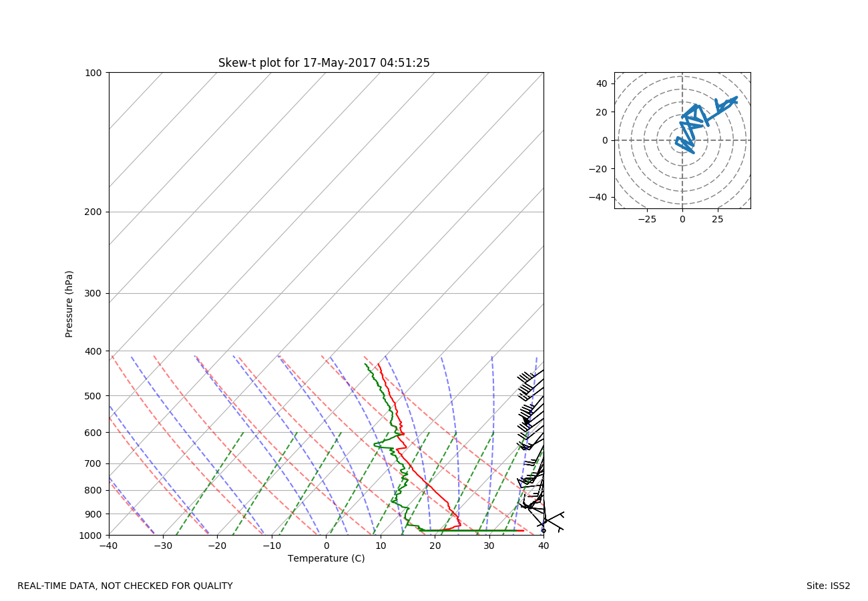Select the 300 pressure tick label
Image resolution: width=868 pixels, height=601 pixels.
[94, 293]
